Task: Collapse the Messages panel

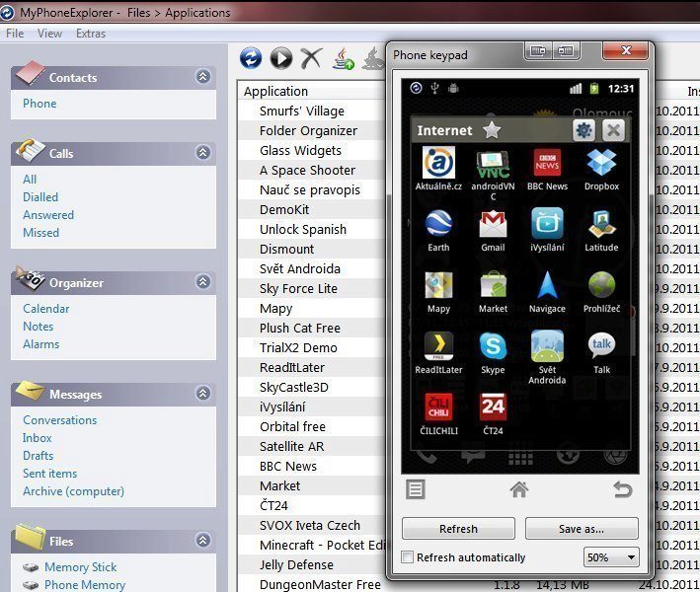Action: click(x=202, y=394)
